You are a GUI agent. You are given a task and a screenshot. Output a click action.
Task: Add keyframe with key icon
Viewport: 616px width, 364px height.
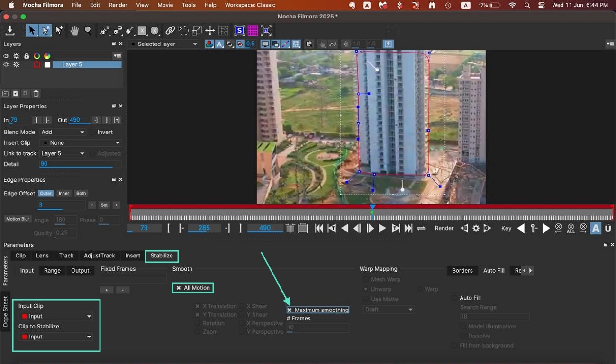pyautogui.click(x=534, y=228)
